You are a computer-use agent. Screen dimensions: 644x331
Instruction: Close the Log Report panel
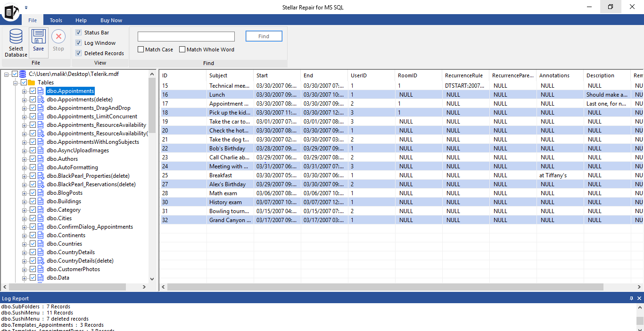[639, 298]
